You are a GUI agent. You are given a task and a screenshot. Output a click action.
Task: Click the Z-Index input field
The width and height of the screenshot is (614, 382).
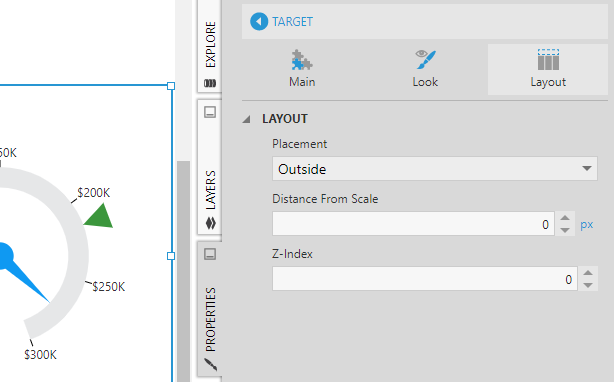(x=424, y=279)
